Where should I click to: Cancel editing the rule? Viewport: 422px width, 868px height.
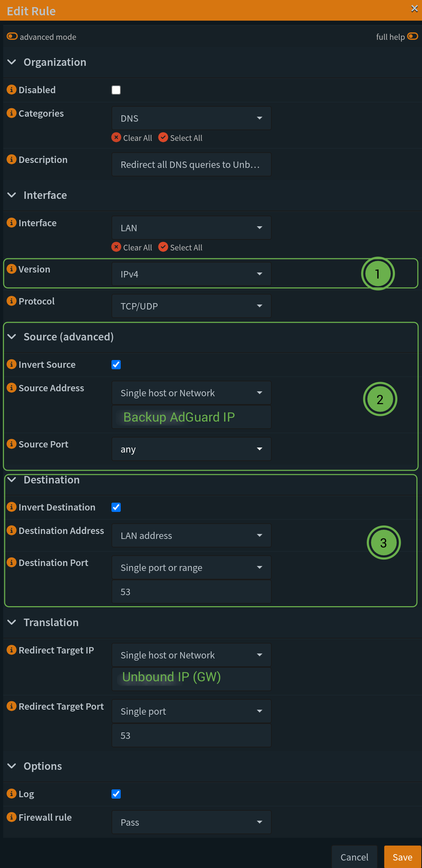tap(354, 857)
